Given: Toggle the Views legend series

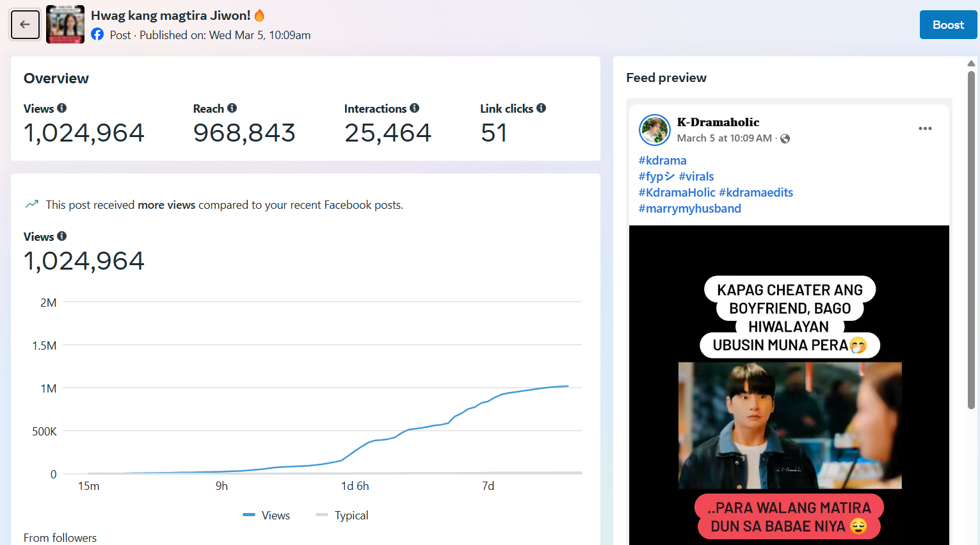Looking at the screenshot, I should (267, 516).
